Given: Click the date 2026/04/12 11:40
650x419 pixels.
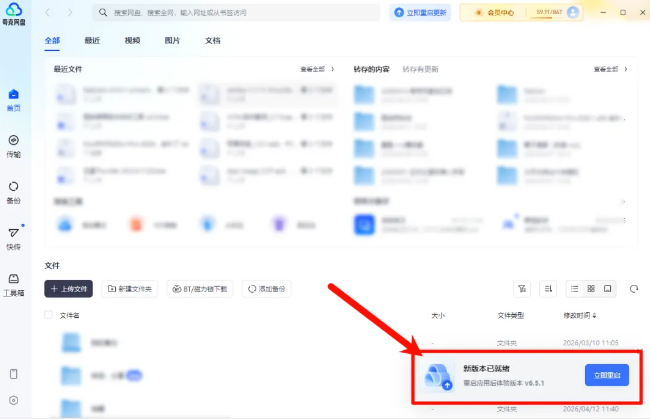Looking at the screenshot, I should 590,409.
